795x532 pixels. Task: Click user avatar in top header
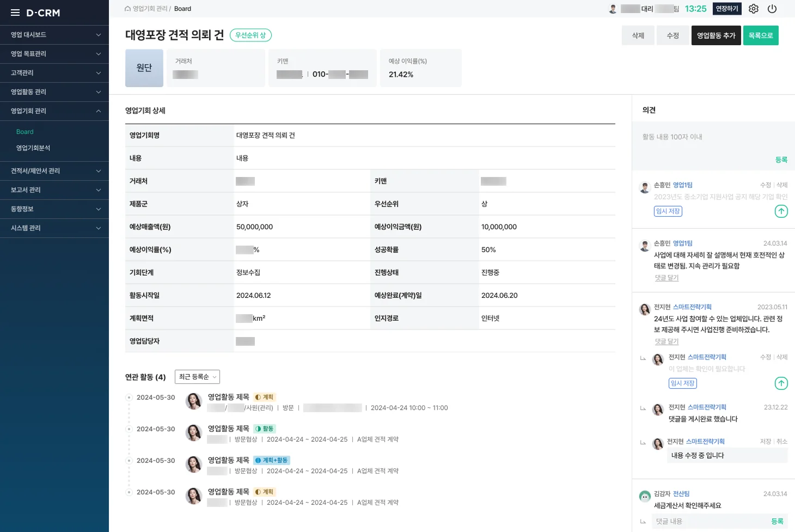pyautogui.click(x=613, y=9)
